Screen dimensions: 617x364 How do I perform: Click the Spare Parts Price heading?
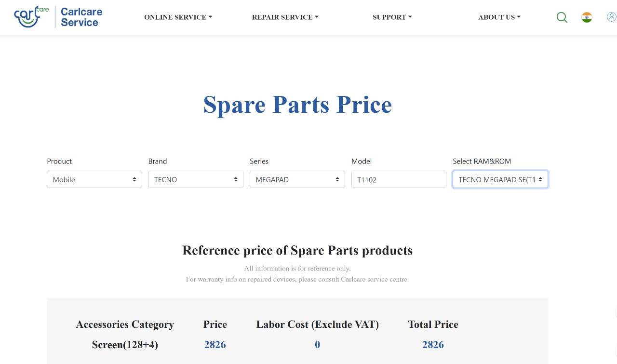pyautogui.click(x=297, y=104)
